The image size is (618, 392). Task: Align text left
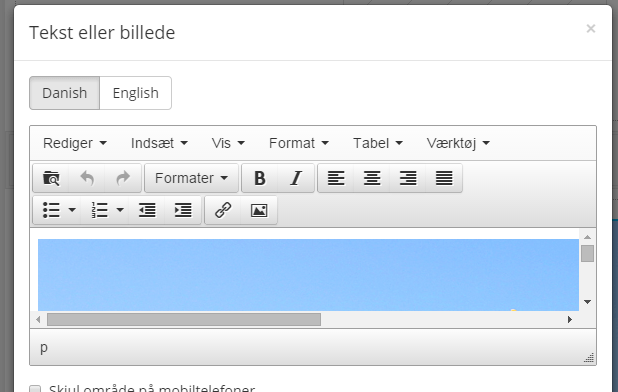336,178
